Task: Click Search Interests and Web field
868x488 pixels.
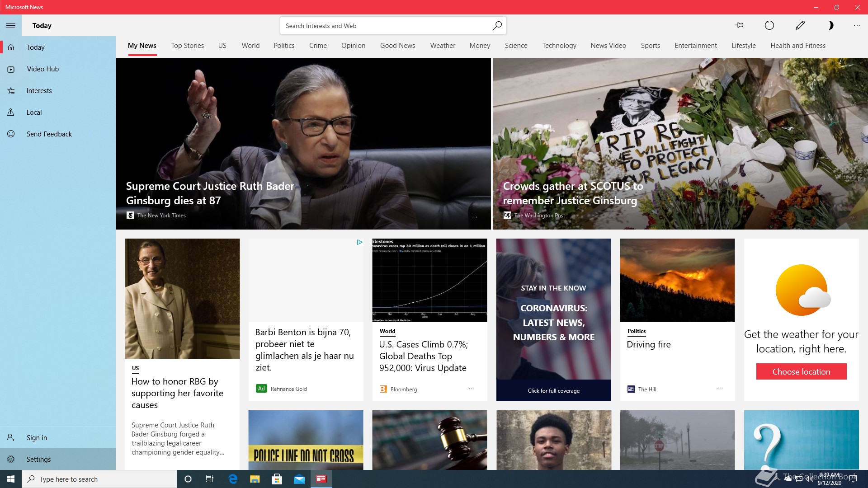Action: pos(393,26)
